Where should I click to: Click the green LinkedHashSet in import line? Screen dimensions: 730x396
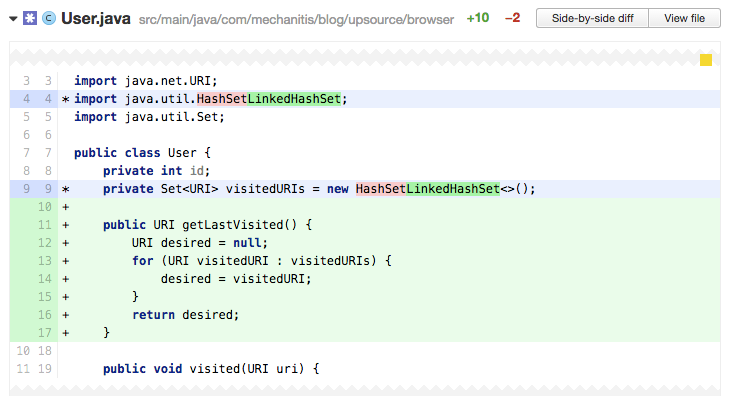point(294,99)
